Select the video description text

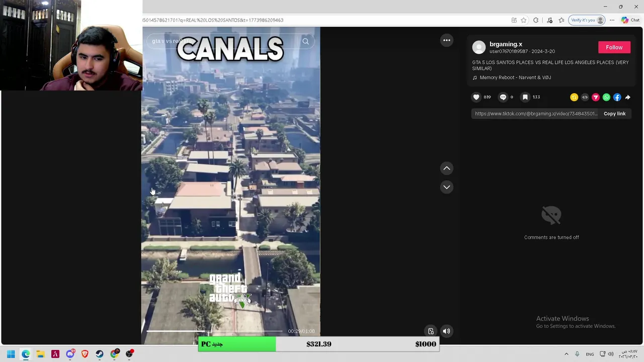pyautogui.click(x=550, y=65)
